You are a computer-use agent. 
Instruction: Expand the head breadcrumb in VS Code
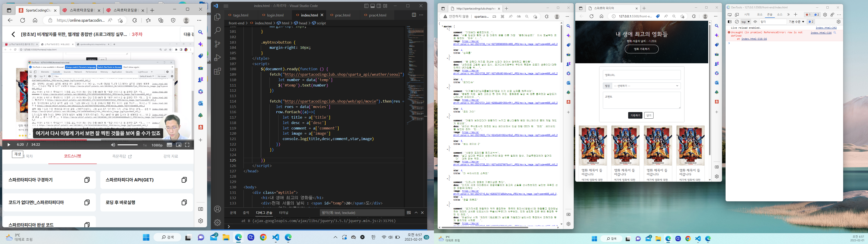[301, 23]
